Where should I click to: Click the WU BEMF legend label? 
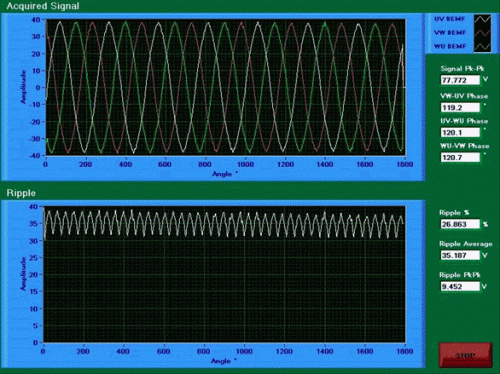pyautogui.click(x=449, y=46)
